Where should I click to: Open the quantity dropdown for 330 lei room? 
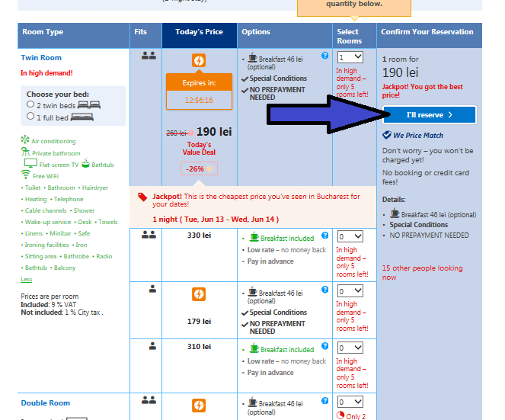(x=350, y=237)
